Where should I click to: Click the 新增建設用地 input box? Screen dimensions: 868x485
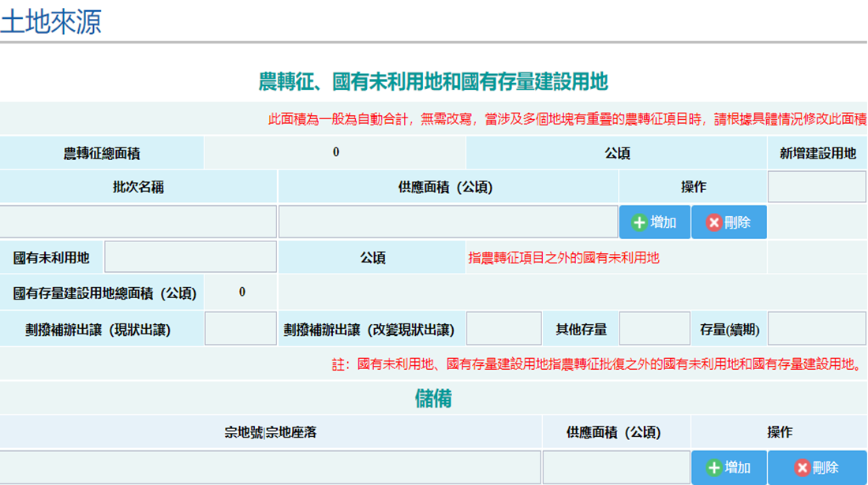pyautogui.click(x=817, y=187)
